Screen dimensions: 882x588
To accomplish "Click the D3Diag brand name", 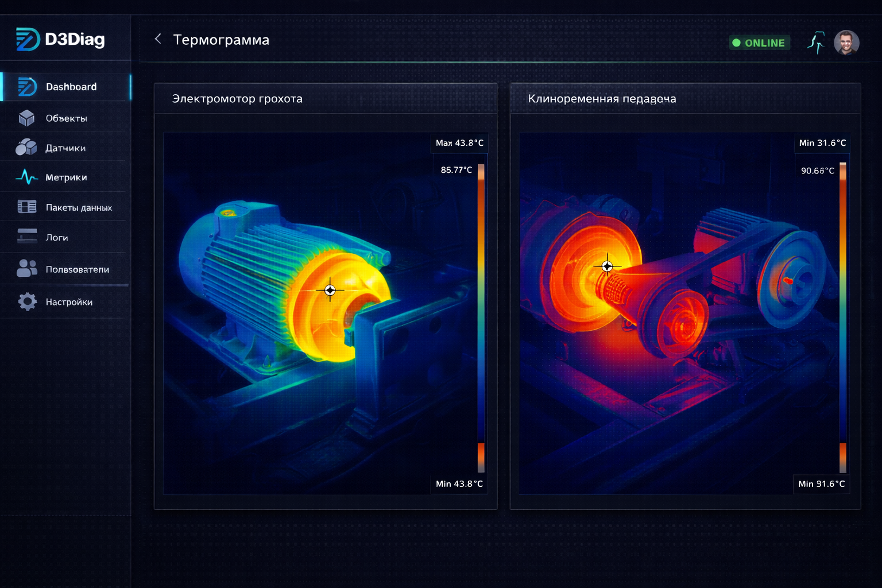I will click(x=75, y=39).
